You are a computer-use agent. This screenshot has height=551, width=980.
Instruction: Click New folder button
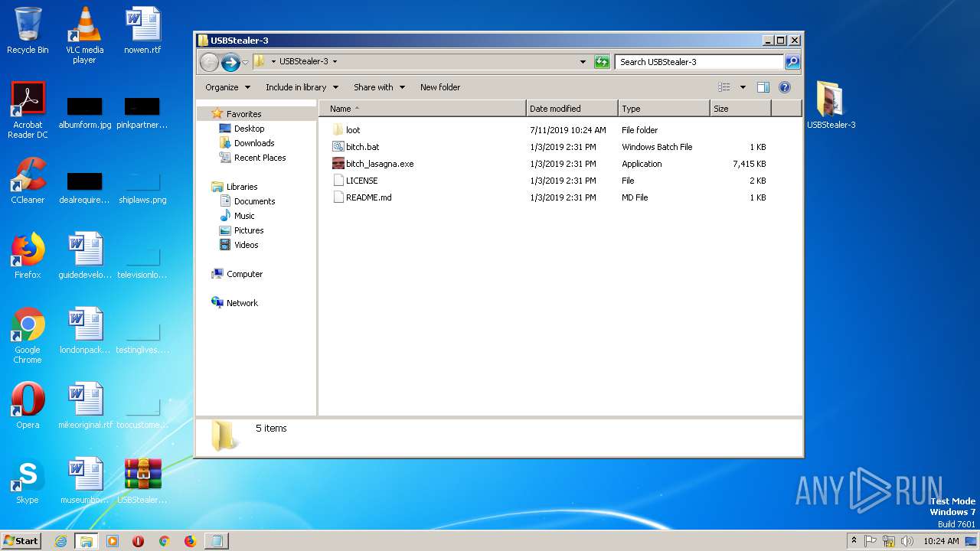tap(440, 87)
